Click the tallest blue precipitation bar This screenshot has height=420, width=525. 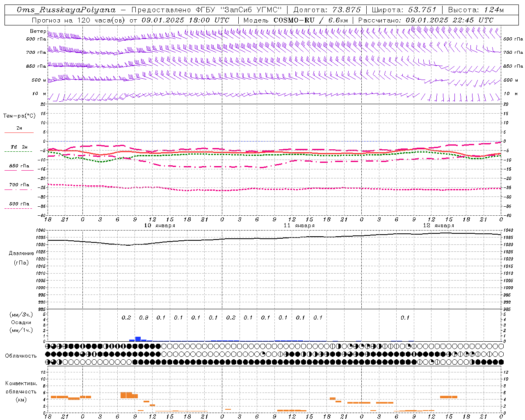pos(138,339)
